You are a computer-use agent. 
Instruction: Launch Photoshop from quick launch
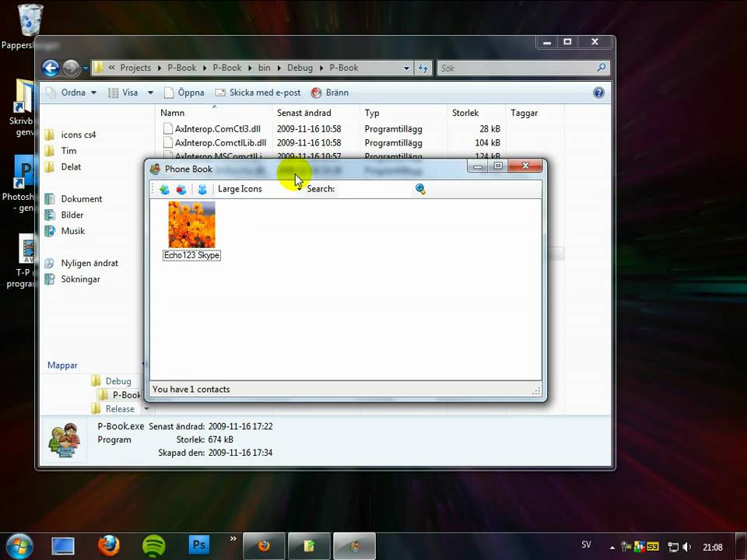point(199,544)
